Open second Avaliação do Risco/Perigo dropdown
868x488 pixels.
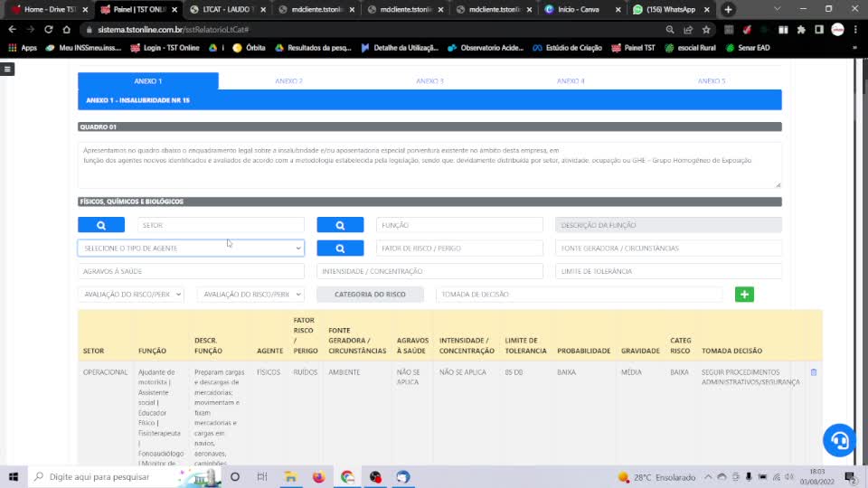click(250, 295)
